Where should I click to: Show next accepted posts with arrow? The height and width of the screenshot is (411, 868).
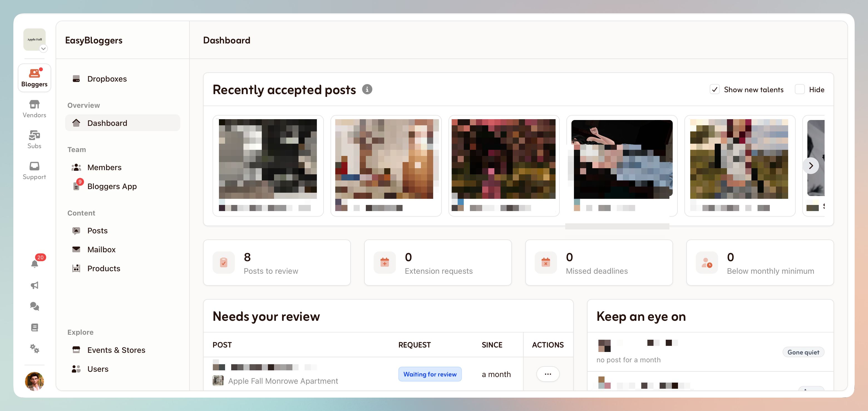pos(811,166)
